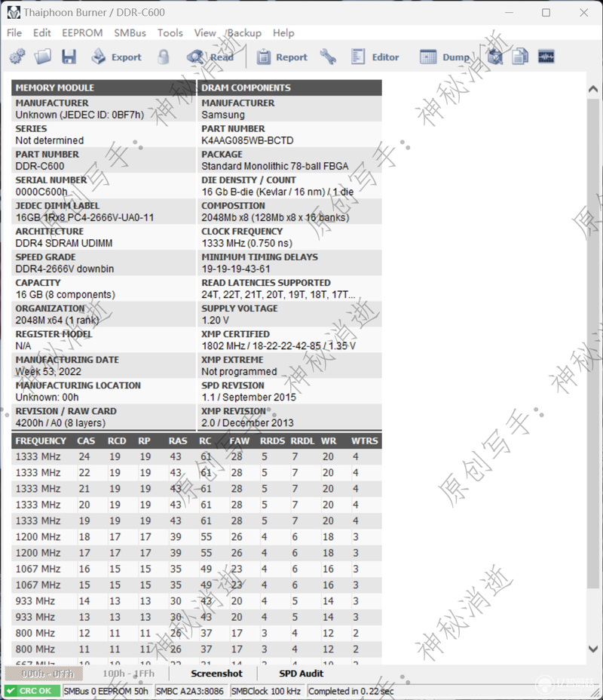Click the 'Week 53, 2022' manufacturing date
This screenshot has height=700, width=603.
[48, 371]
